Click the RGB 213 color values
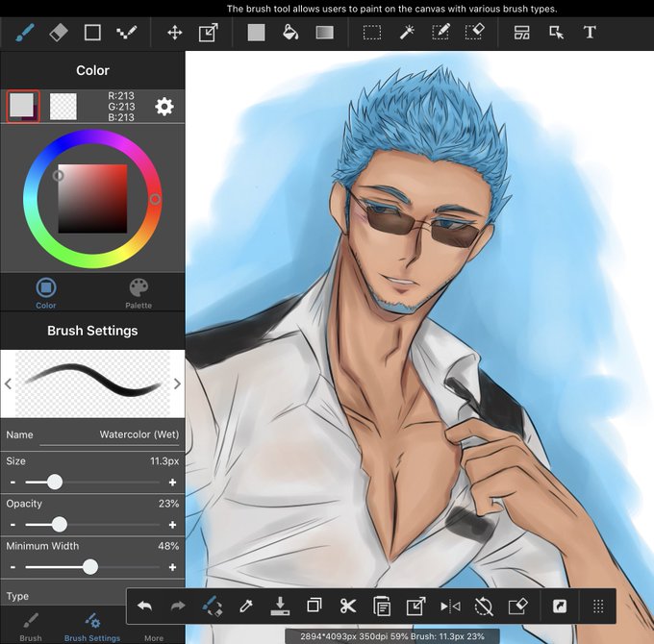The width and height of the screenshot is (654, 644). pos(121,107)
